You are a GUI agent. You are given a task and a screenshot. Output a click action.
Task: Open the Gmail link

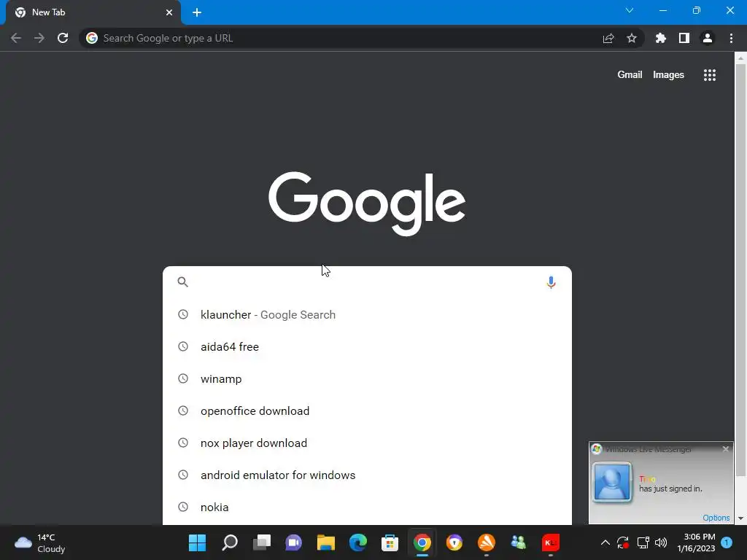(x=630, y=75)
